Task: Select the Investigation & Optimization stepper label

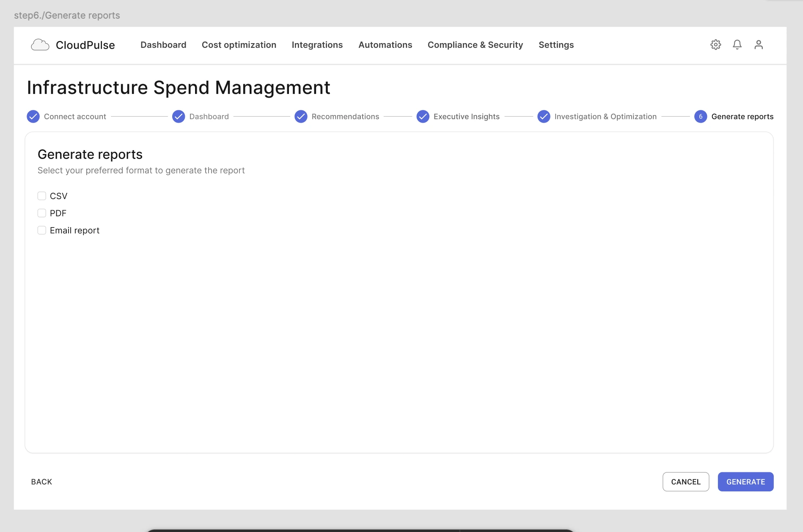Action: [605, 116]
